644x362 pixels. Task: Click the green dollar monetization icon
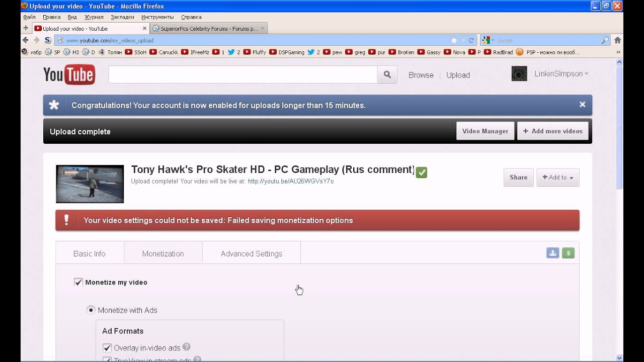click(x=568, y=253)
